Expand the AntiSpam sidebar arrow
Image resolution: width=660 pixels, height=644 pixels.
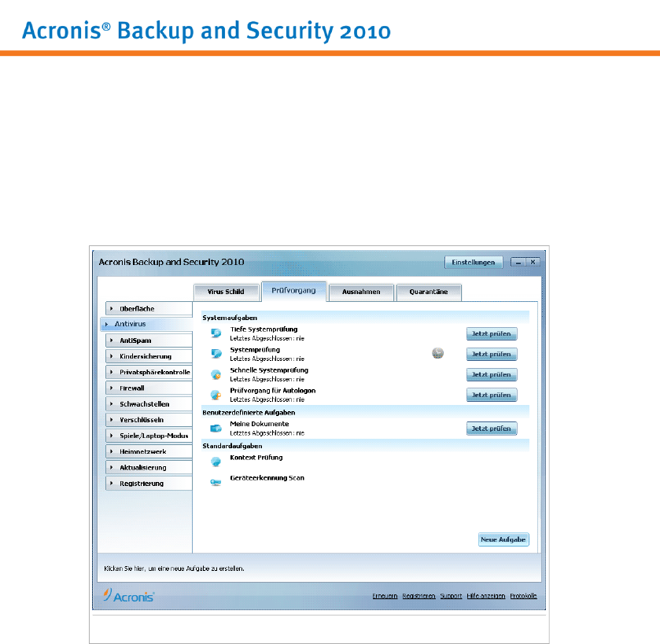pos(112,340)
